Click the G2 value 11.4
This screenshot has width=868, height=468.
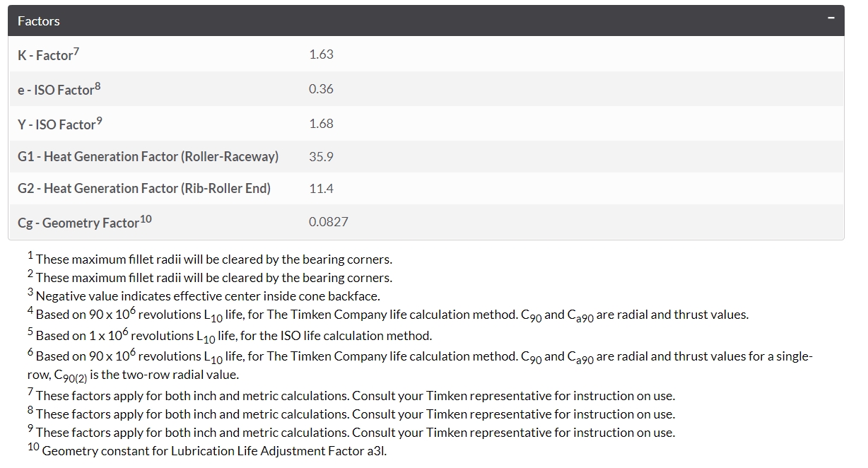(321, 188)
